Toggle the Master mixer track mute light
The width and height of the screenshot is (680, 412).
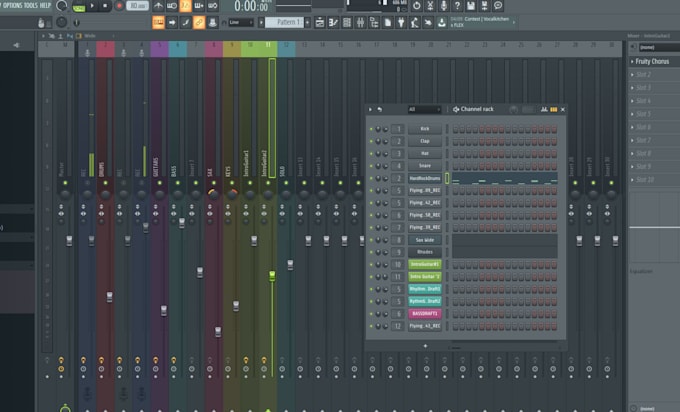65,184
